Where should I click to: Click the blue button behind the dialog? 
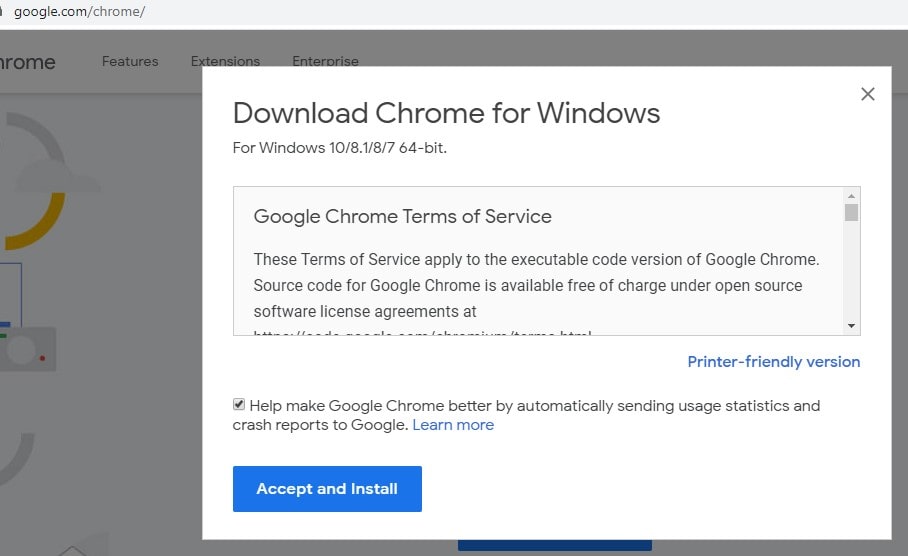[554, 546]
